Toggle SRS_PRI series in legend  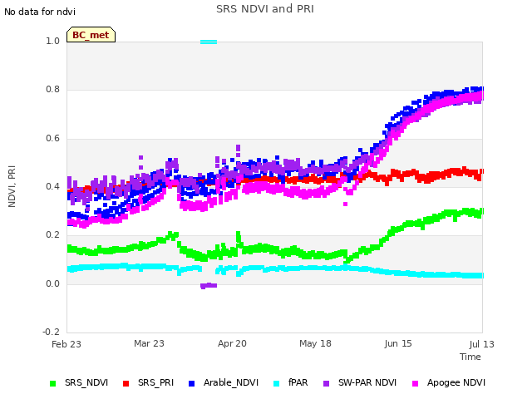pyautogui.click(x=148, y=382)
